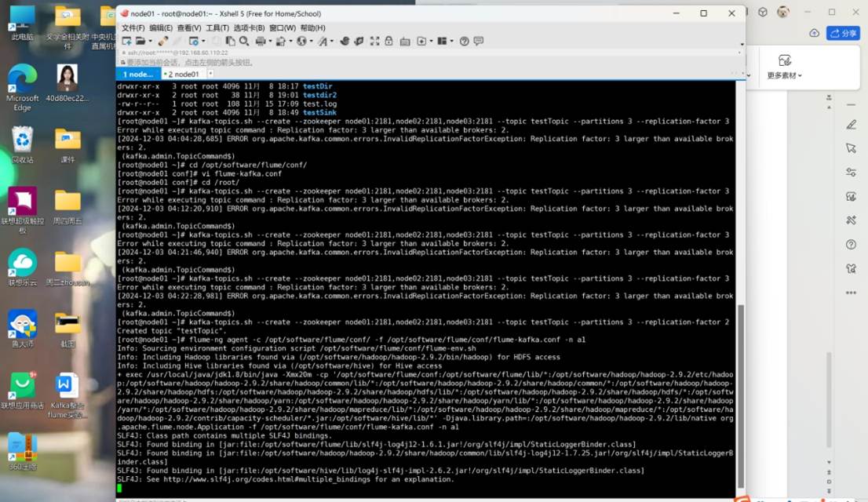This screenshot has width=868, height=502.
Task: Open the Kafka整合flume Word document on desktop
Action: [67, 395]
